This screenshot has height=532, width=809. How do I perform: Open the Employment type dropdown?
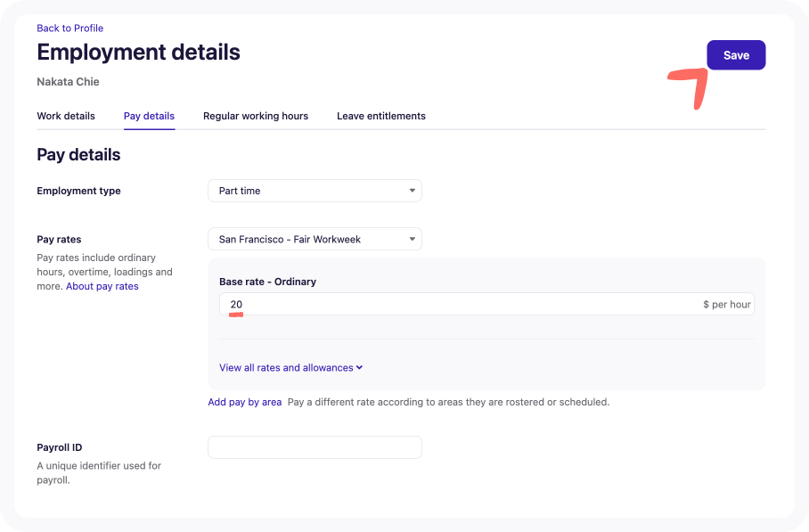(x=315, y=191)
